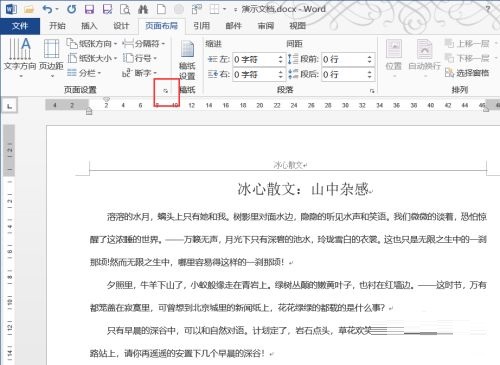500x365 pixels.
Task: Decrease the right indent with the down arrow
Action: click(x=281, y=78)
